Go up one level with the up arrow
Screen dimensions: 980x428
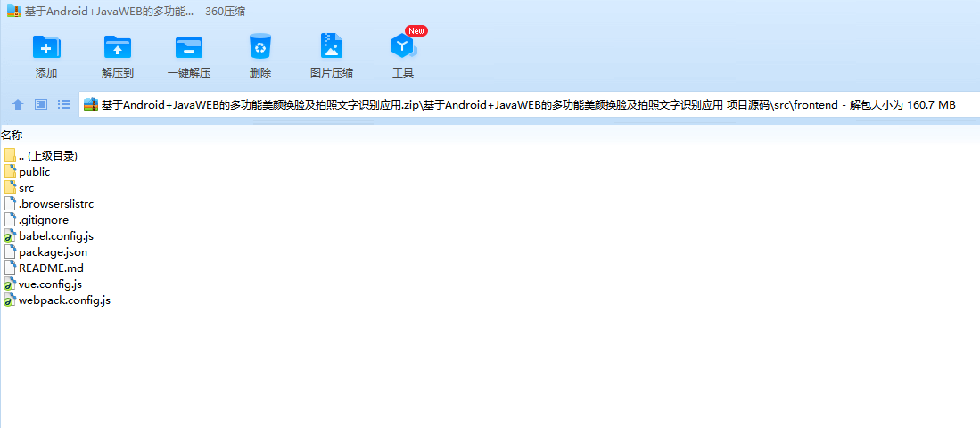(x=18, y=104)
